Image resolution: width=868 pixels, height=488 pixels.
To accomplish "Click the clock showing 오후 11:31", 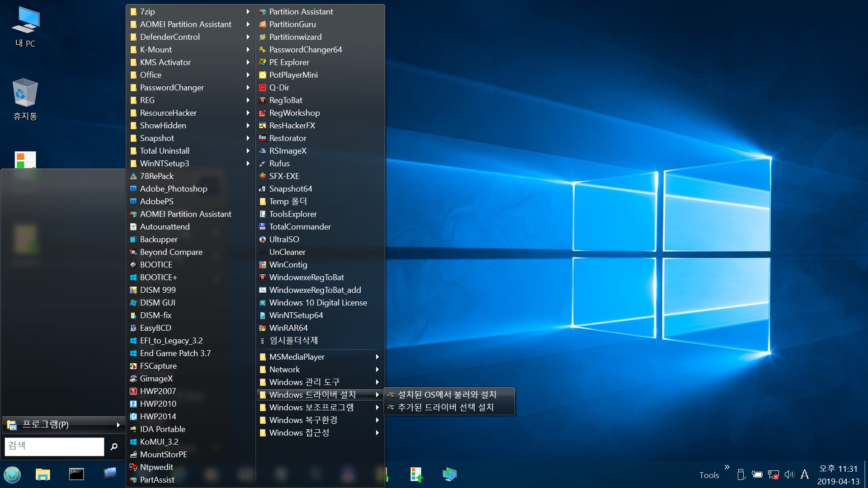I will coord(838,469).
